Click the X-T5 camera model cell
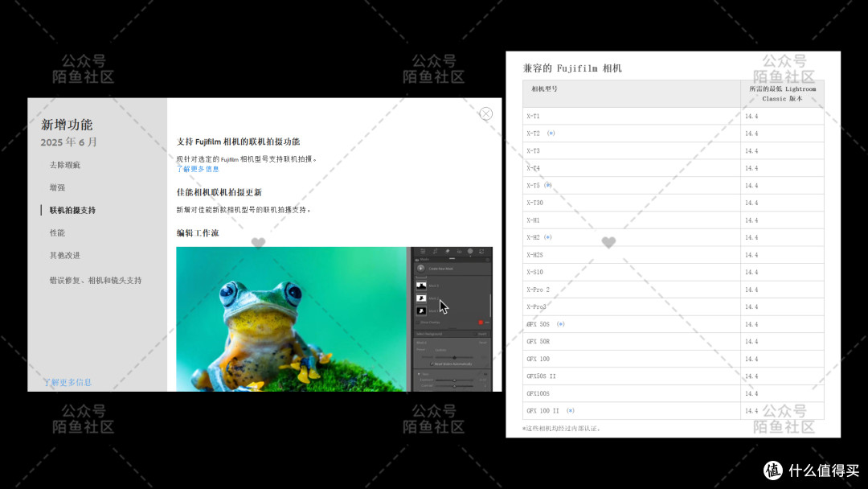Viewport: 868px width, 489px height. [632, 186]
